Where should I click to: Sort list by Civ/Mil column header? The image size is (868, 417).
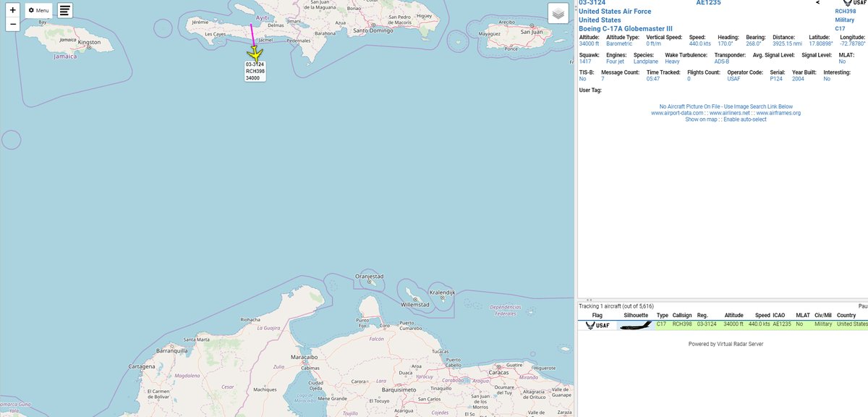click(x=823, y=316)
